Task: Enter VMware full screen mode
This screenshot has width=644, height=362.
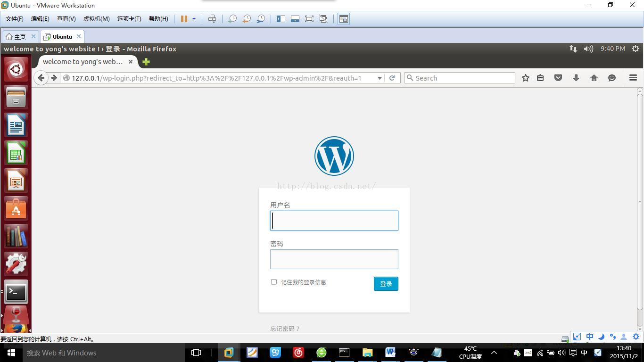Action: [x=309, y=19]
